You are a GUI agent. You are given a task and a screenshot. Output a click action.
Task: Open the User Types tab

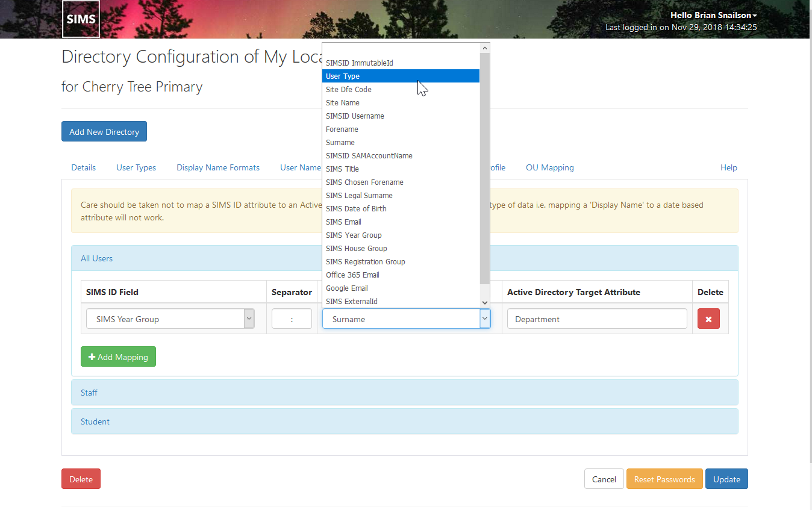136,167
